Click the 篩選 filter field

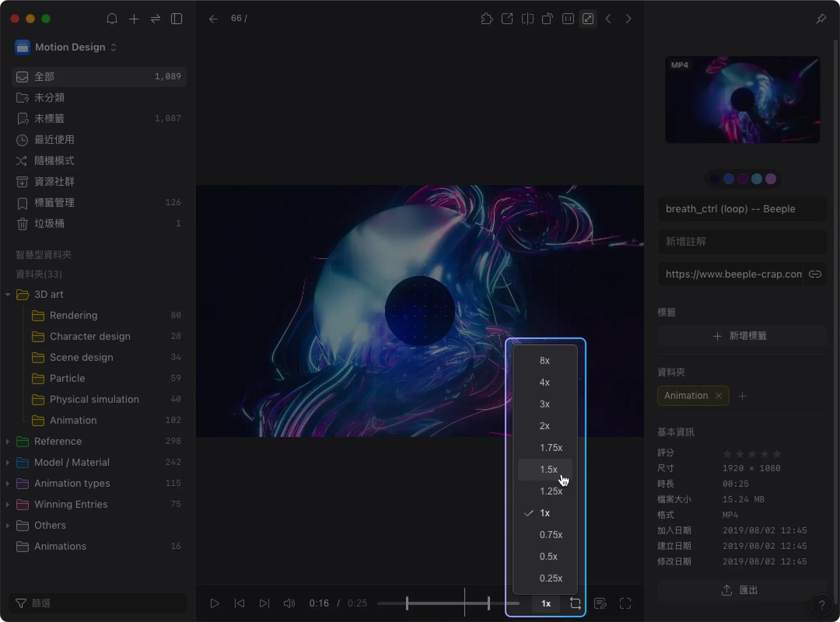[x=98, y=603]
